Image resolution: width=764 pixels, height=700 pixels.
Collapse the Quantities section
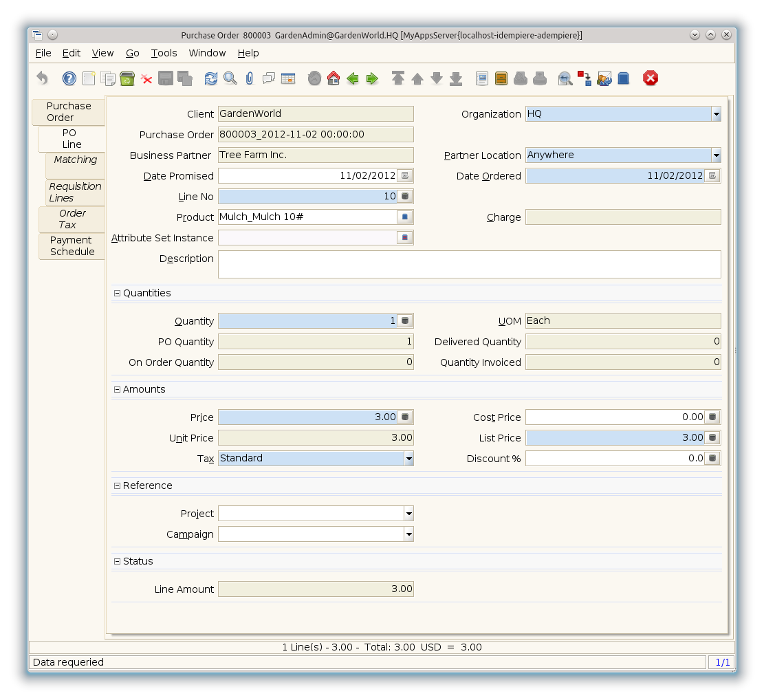(x=117, y=293)
